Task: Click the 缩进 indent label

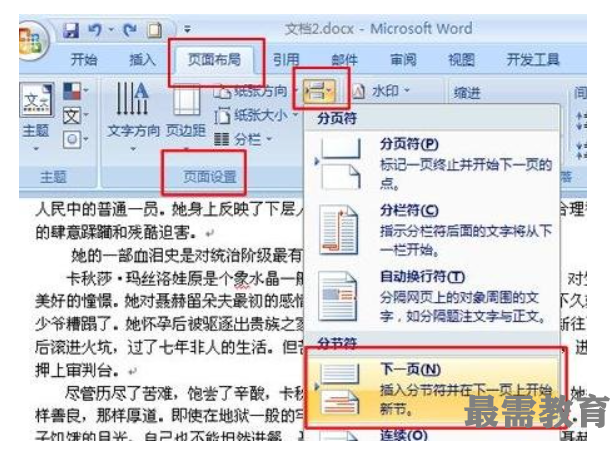Action: pos(466,93)
